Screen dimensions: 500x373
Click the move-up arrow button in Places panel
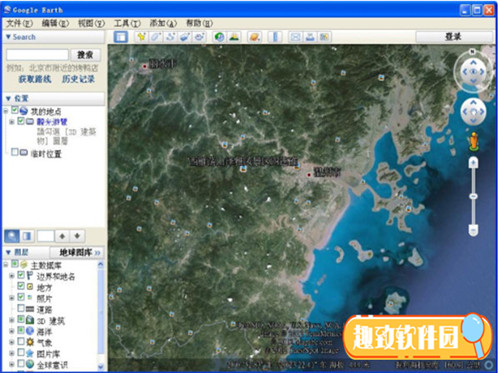click(x=62, y=236)
